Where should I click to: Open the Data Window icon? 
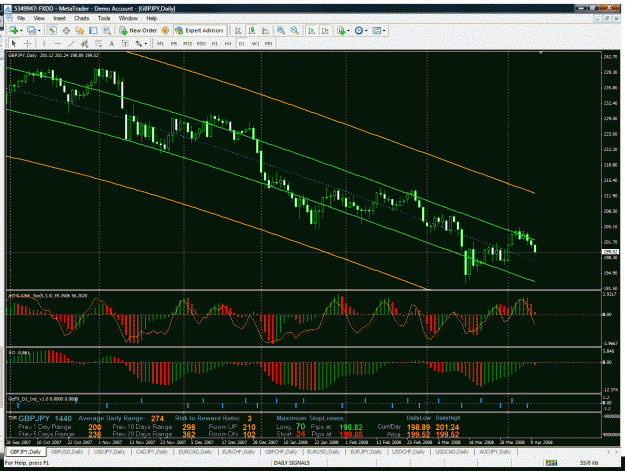click(66, 31)
